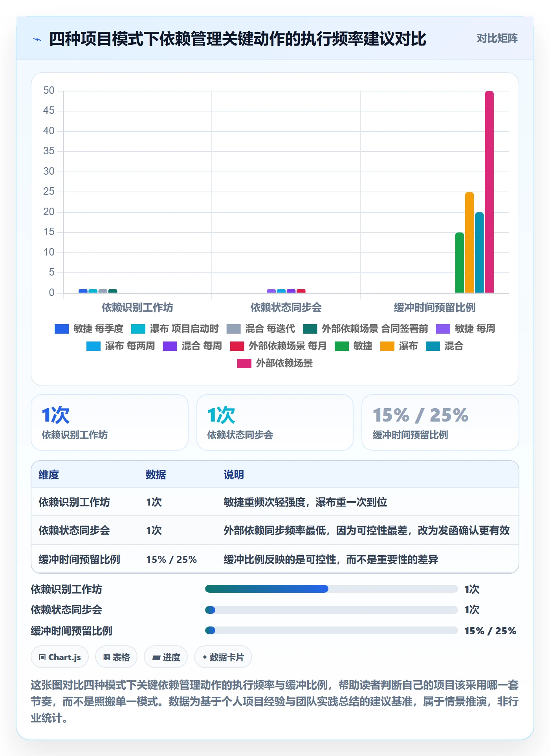Select the 表格 tag chip
The width and height of the screenshot is (550, 756).
[x=116, y=657]
